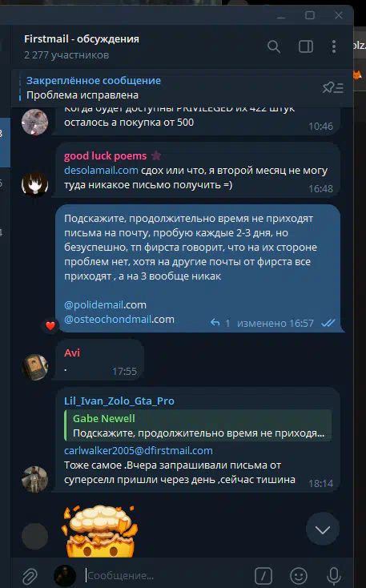Screen dimensions: 366x588
Task: Open the pinned message 'Проблема исправлена'
Action: [82, 95]
